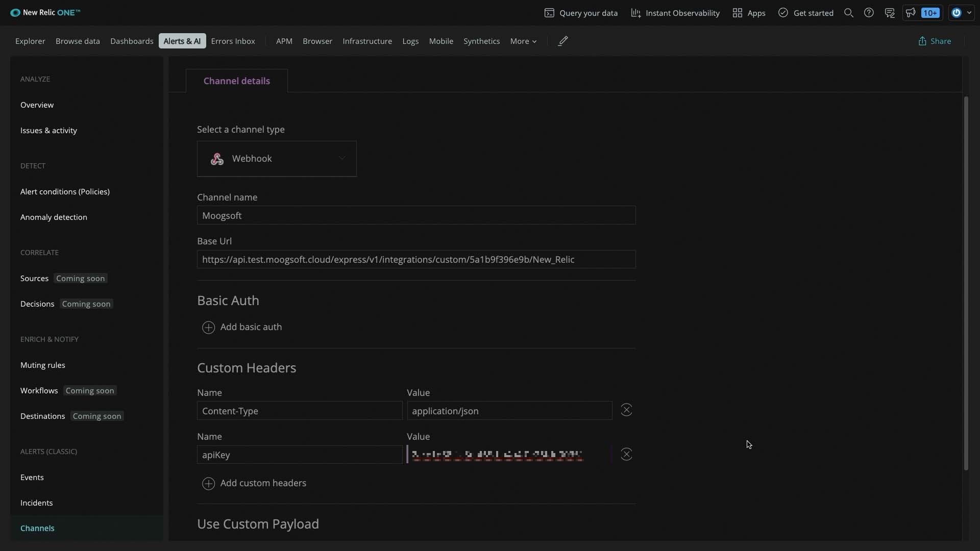Screen dimensions: 980x551
Task: Click Get started
Action: (806, 13)
